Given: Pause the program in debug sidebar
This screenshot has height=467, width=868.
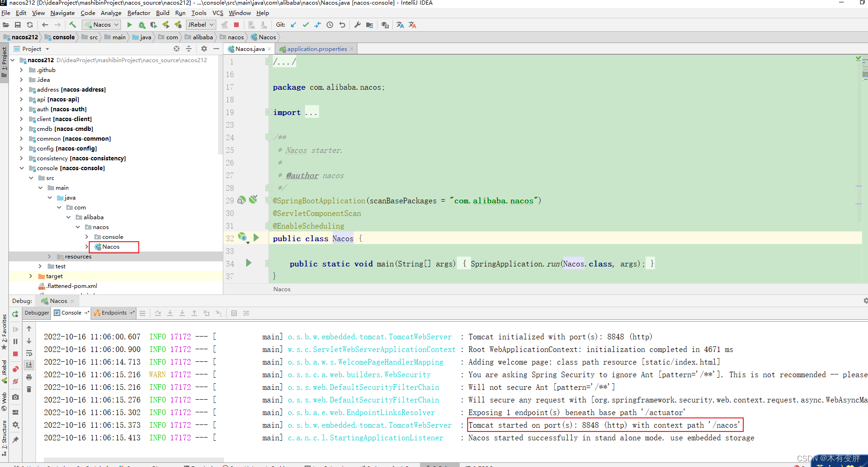Looking at the screenshot, I should point(15,341).
